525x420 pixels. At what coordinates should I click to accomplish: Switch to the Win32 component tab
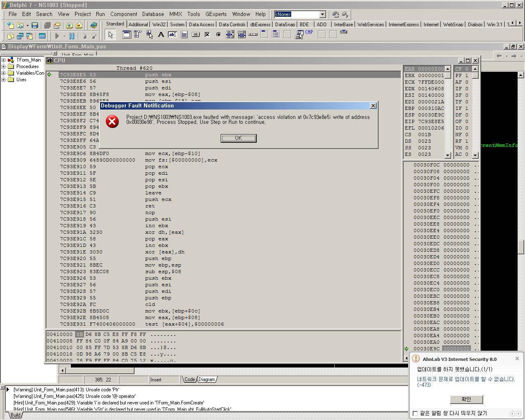tap(159, 25)
